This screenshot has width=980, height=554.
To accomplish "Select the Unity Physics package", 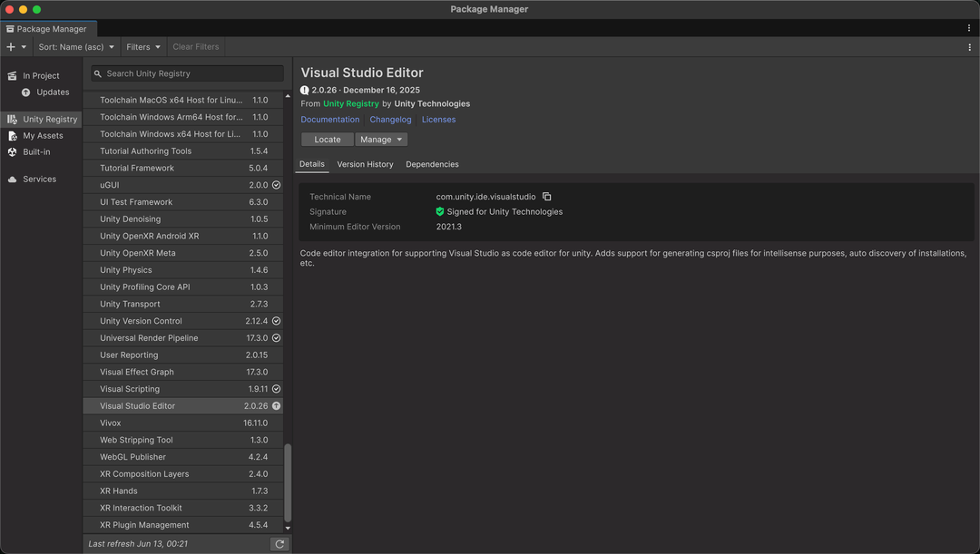I will (183, 270).
